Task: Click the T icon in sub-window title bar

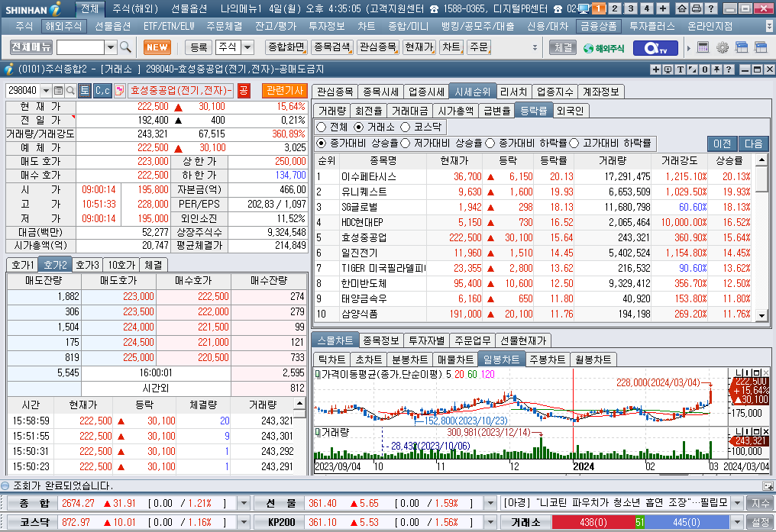Action: [680, 69]
